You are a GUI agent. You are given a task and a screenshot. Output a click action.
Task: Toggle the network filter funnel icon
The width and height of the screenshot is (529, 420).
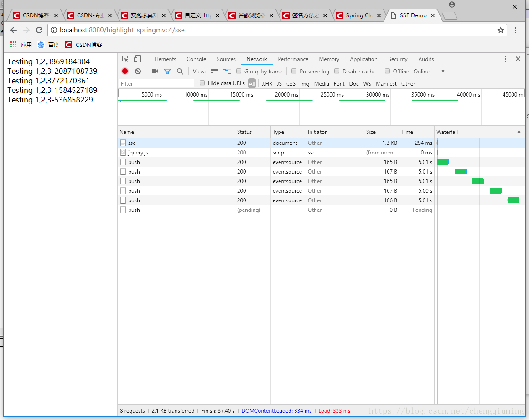click(167, 71)
